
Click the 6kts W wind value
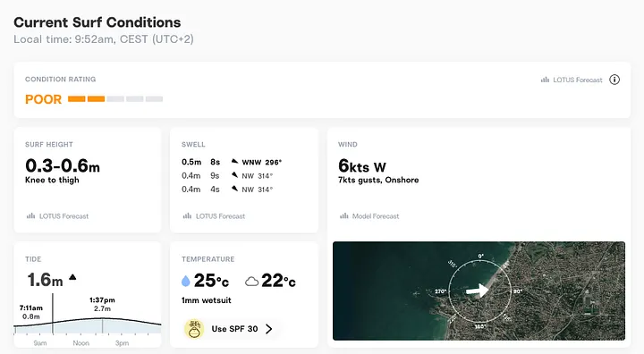(x=362, y=166)
